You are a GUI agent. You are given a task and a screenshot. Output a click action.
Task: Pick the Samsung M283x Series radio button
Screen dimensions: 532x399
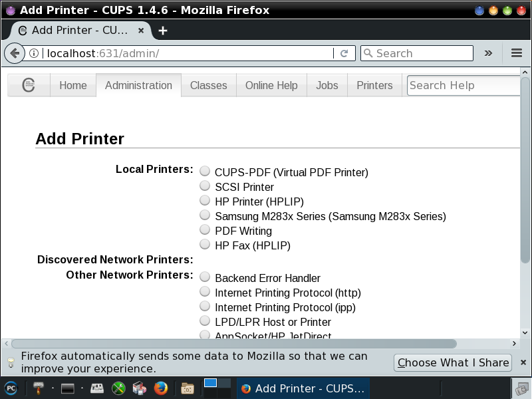click(x=205, y=215)
